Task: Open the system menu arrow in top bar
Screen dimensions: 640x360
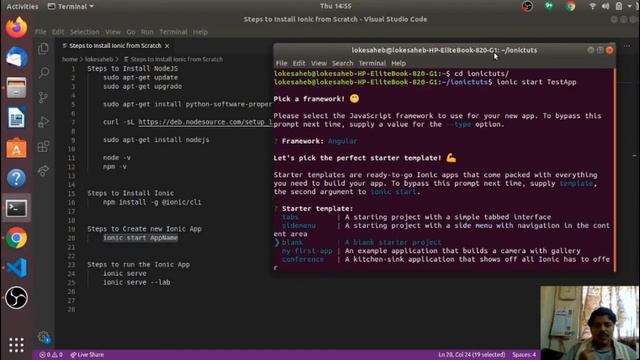Action: 629,6
